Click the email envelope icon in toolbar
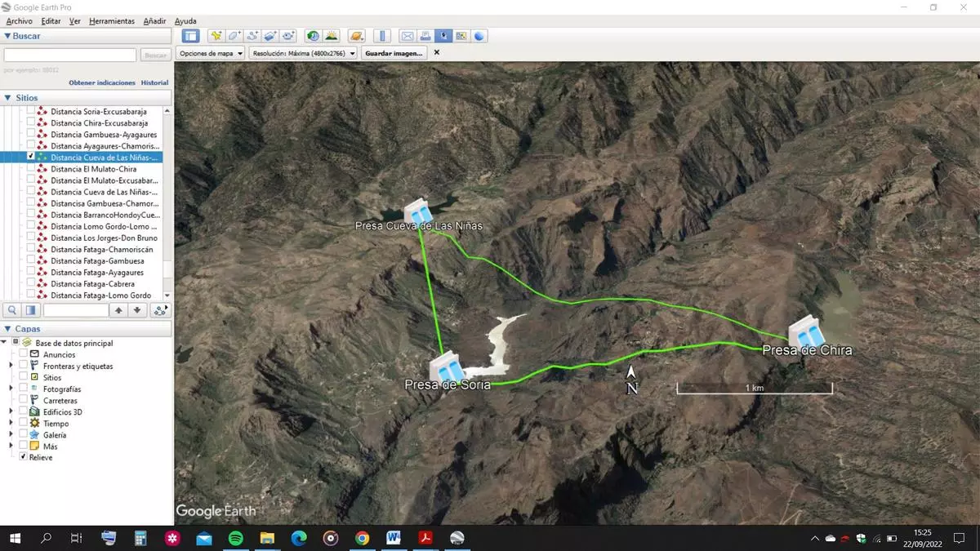Viewport: 980px width, 551px height. (x=407, y=36)
